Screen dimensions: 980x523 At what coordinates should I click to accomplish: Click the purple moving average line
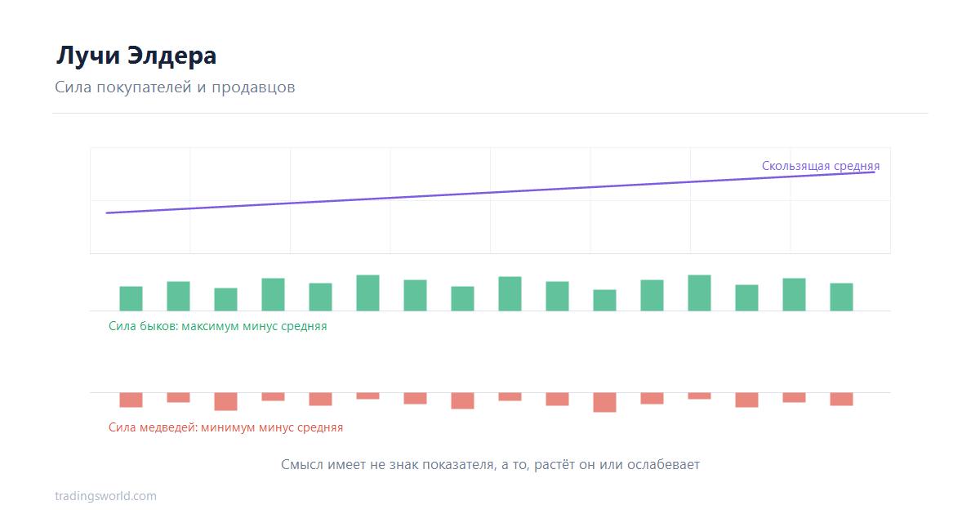coord(490,192)
